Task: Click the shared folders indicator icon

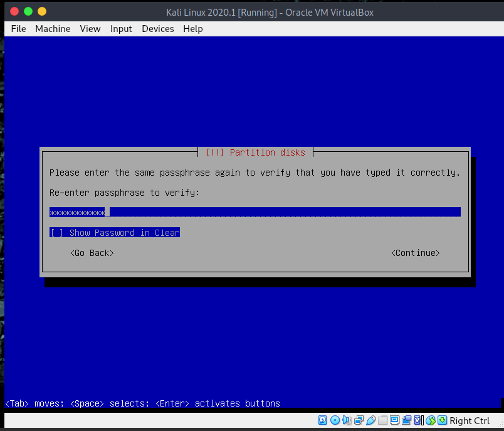Action: click(382, 420)
